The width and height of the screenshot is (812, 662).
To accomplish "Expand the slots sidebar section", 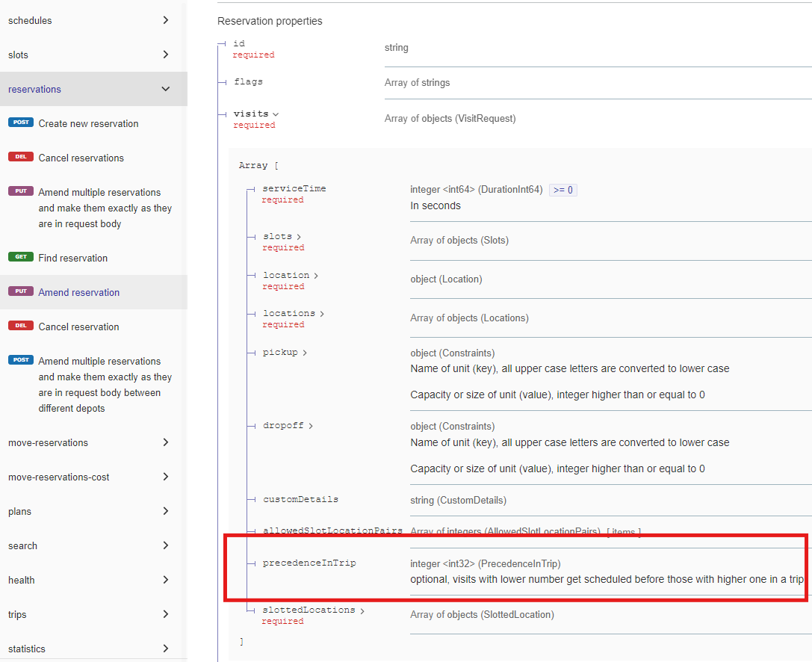I will pos(165,55).
